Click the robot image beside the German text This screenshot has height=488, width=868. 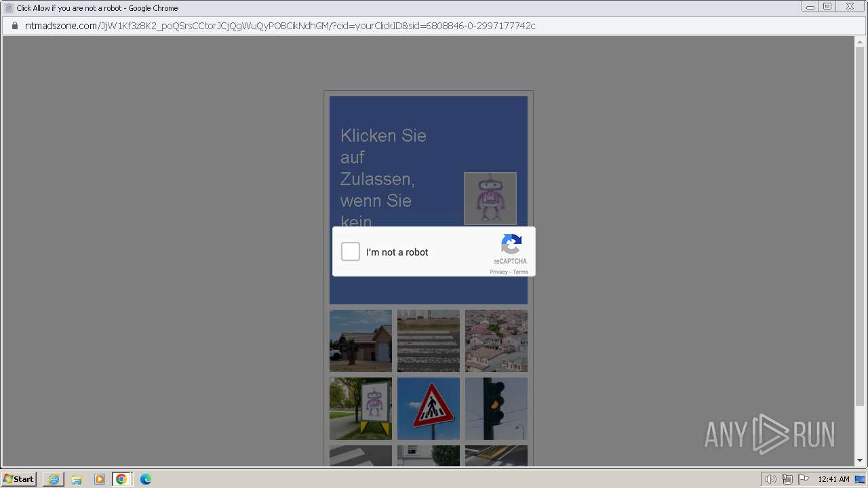(x=490, y=199)
